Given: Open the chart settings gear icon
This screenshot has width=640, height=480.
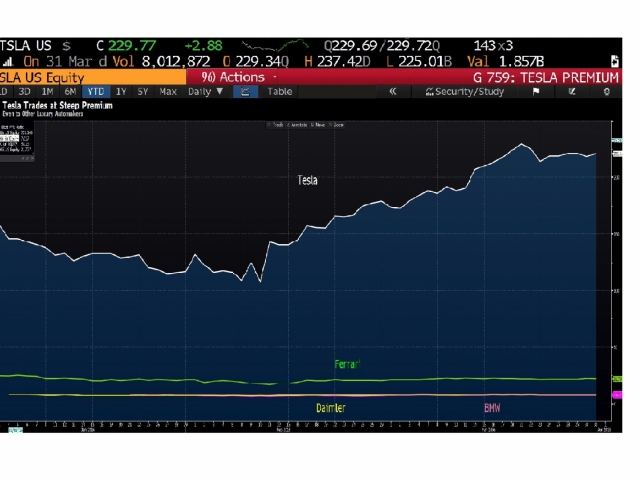Looking at the screenshot, I should (606, 91).
